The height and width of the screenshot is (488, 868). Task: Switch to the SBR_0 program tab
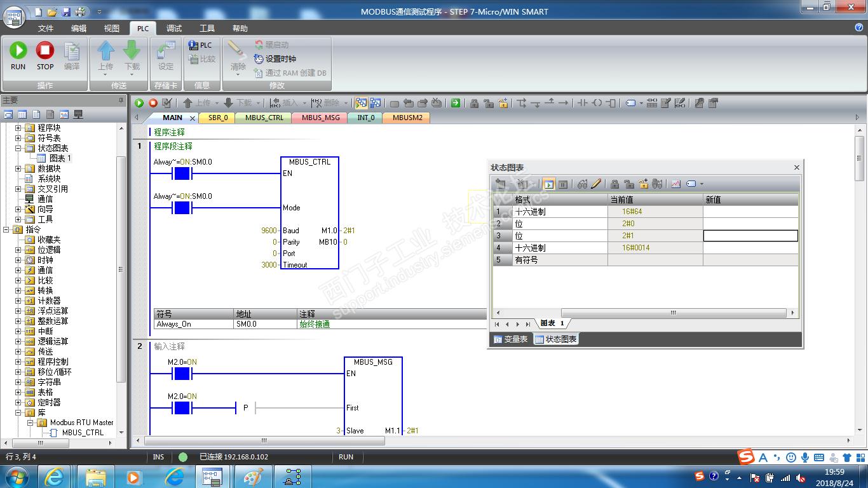[218, 118]
